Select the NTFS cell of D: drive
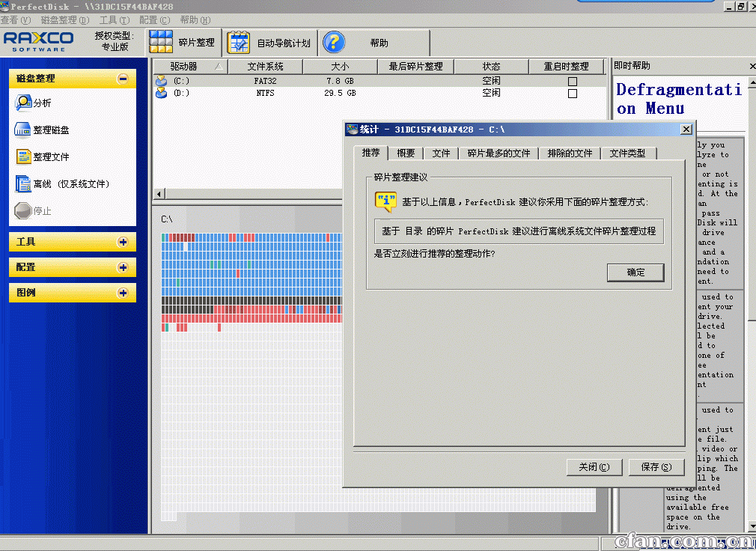 click(265, 93)
